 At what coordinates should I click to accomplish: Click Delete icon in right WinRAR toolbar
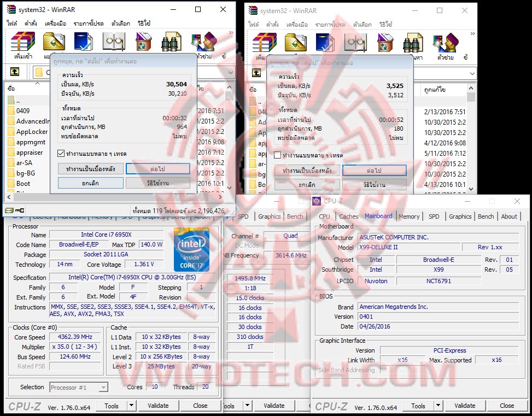[x=385, y=43]
